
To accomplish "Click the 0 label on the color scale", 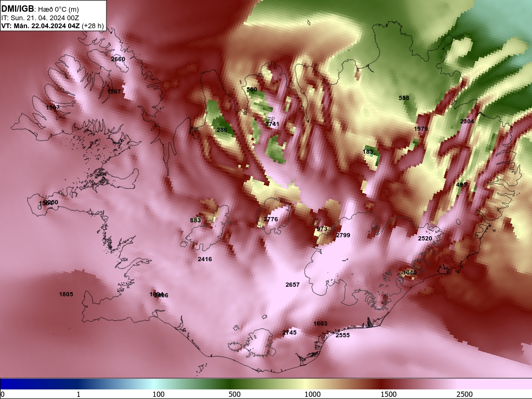I will tap(3, 395).
